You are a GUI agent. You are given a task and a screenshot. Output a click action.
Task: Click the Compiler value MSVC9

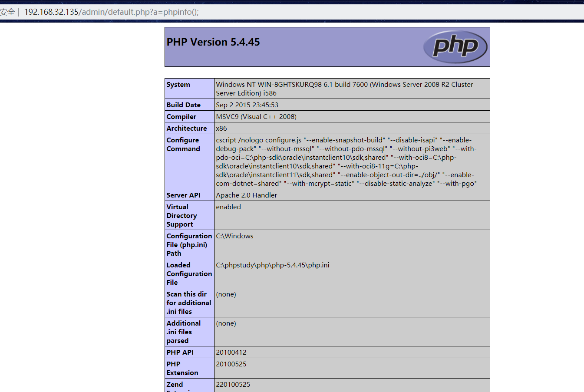coord(256,117)
